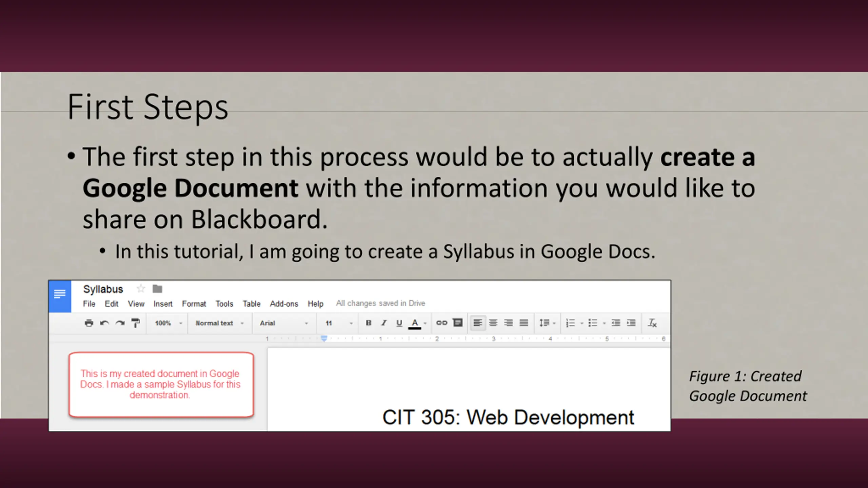The height and width of the screenshot is (488, 868).
Task: Click the insert comment icon
Action: tap(458, 323)
